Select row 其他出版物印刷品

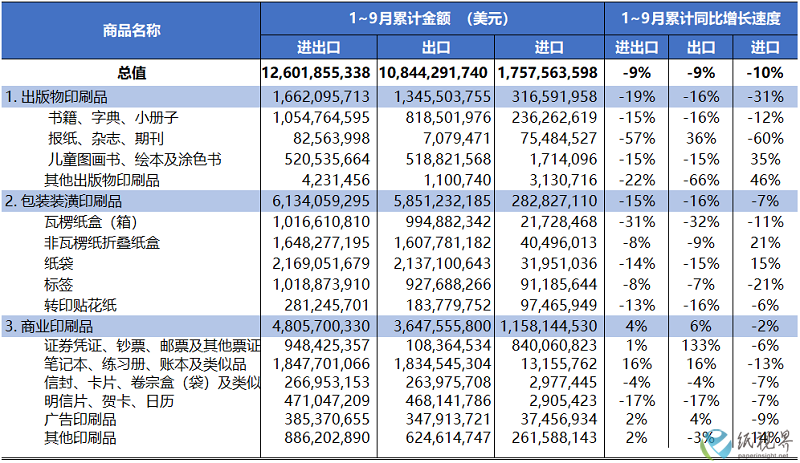(x=102, y=181)
